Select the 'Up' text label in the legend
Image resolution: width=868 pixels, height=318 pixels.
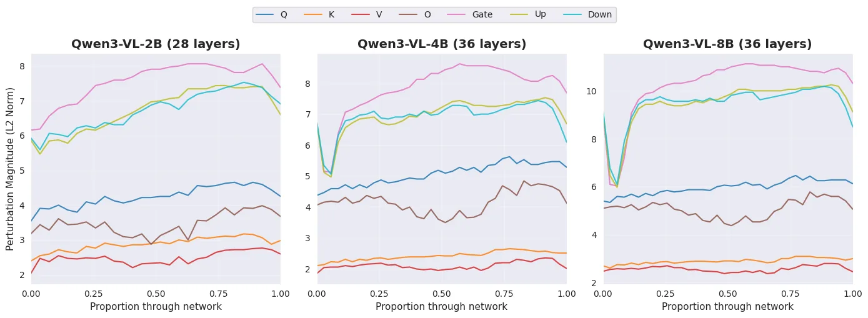[x=540, y=15]
